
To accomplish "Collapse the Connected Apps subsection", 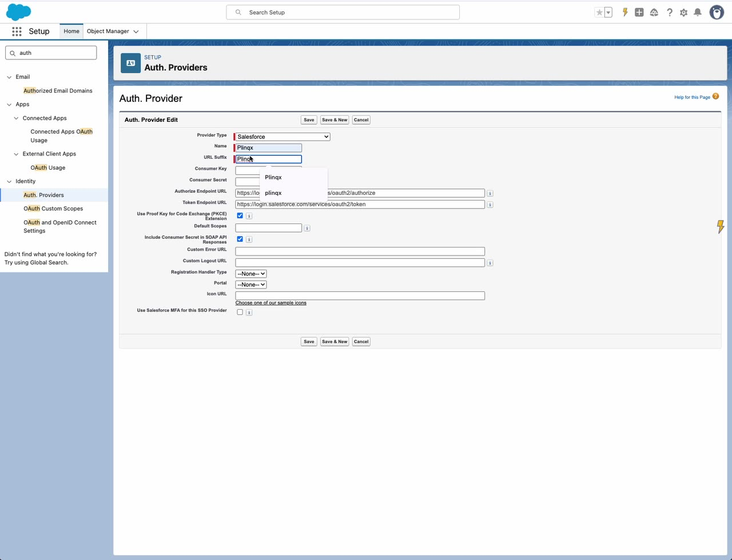I will click(x=16, y=118).
